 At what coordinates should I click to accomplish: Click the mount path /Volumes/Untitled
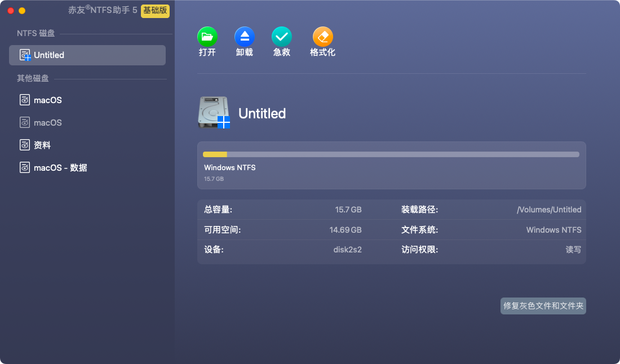coord(549,210)
